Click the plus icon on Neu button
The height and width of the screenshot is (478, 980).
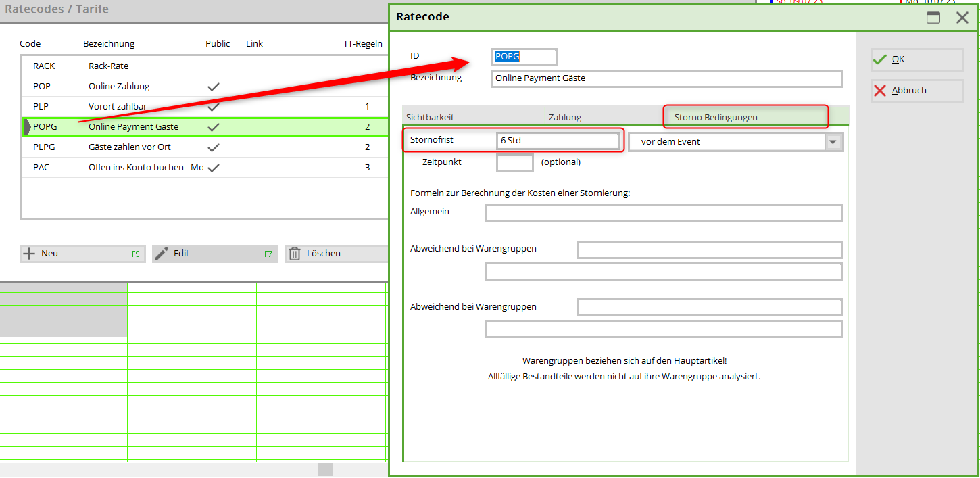pos(29,254)
